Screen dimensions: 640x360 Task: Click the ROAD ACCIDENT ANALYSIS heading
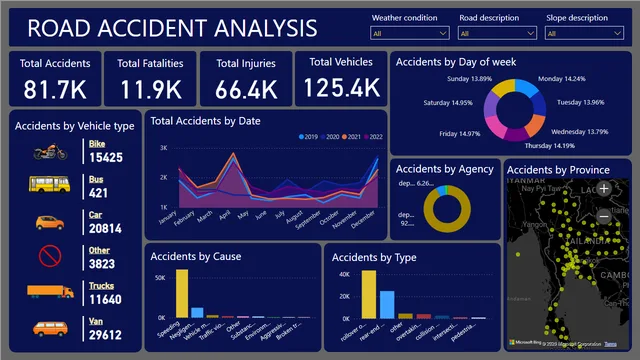[x=172, y=28]
